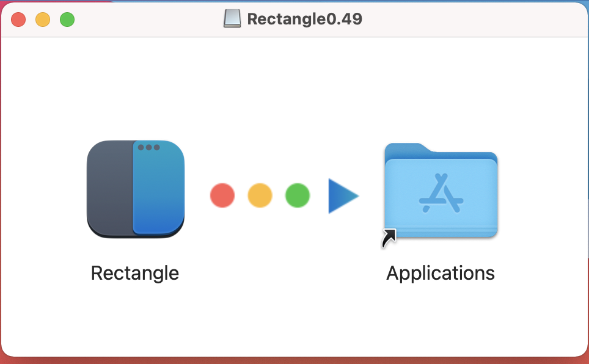Click the "Applications" folder label
Screen dimensions: 589x364
441,273
